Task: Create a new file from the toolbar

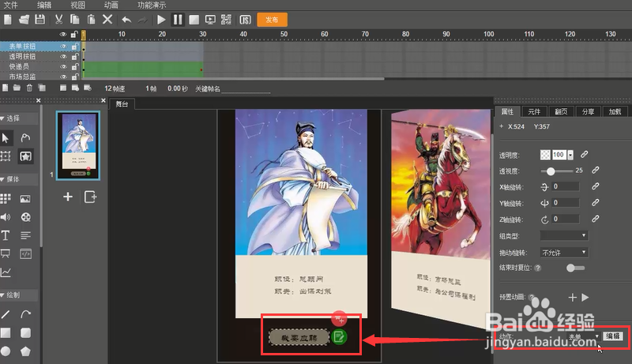Action: tap(8, 19)
